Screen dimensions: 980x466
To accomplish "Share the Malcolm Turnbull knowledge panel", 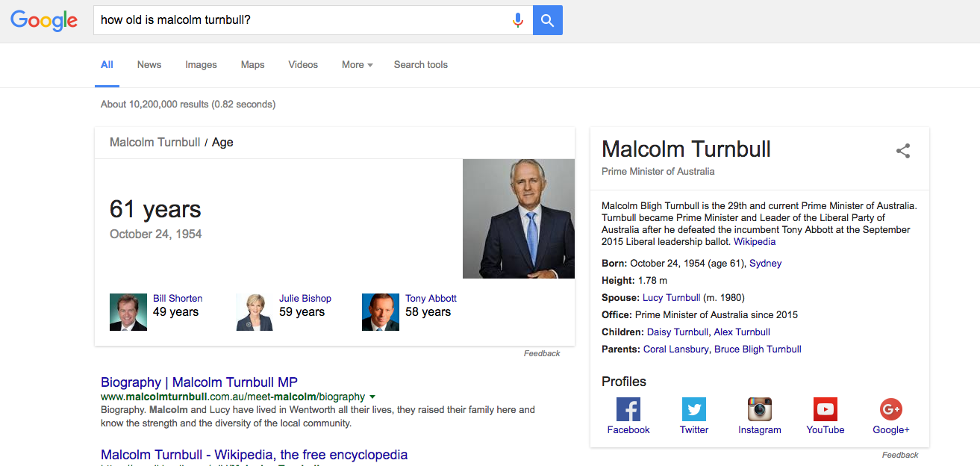I will tap(903, 151).
